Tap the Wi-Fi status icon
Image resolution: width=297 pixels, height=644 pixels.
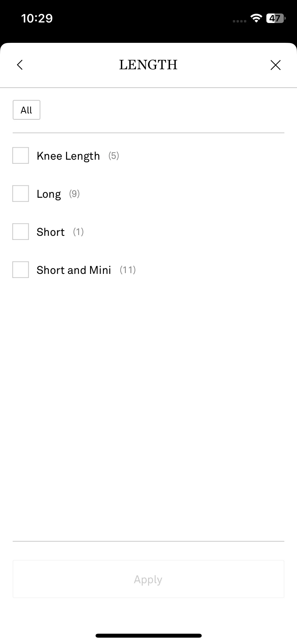coord(256,18)
